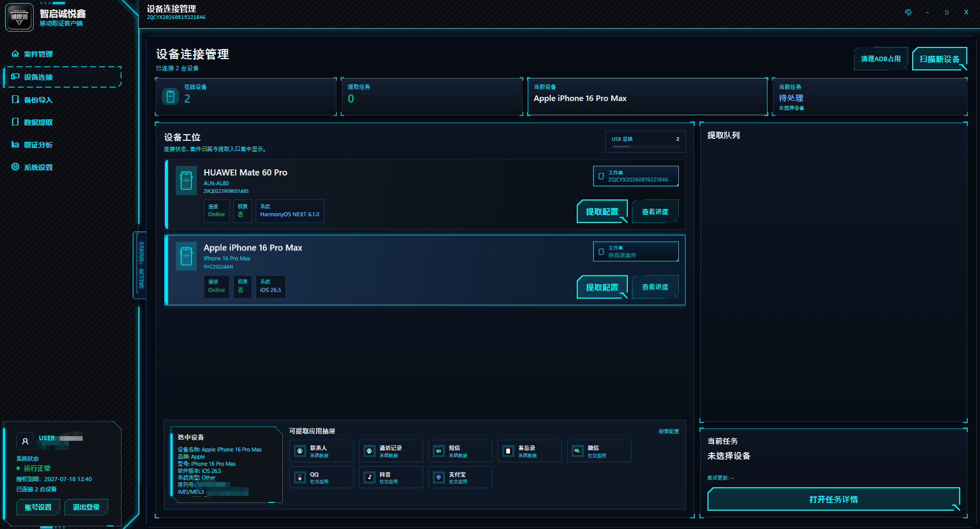
Task: Click the user avatar icon beside USER
Action: [x=25, y=441]
